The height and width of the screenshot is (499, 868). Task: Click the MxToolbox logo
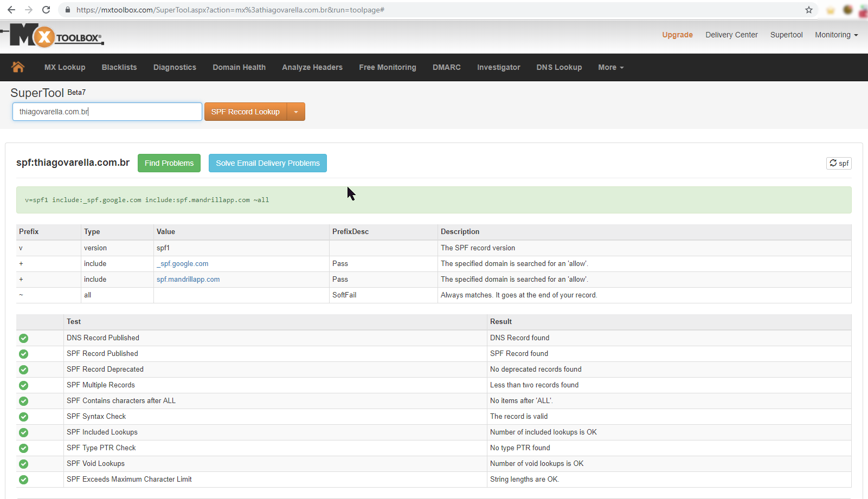[x=53, y=36]
